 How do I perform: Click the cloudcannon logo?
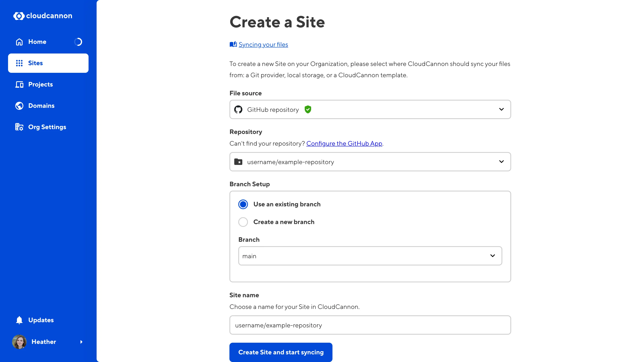(x=42, y=16)
